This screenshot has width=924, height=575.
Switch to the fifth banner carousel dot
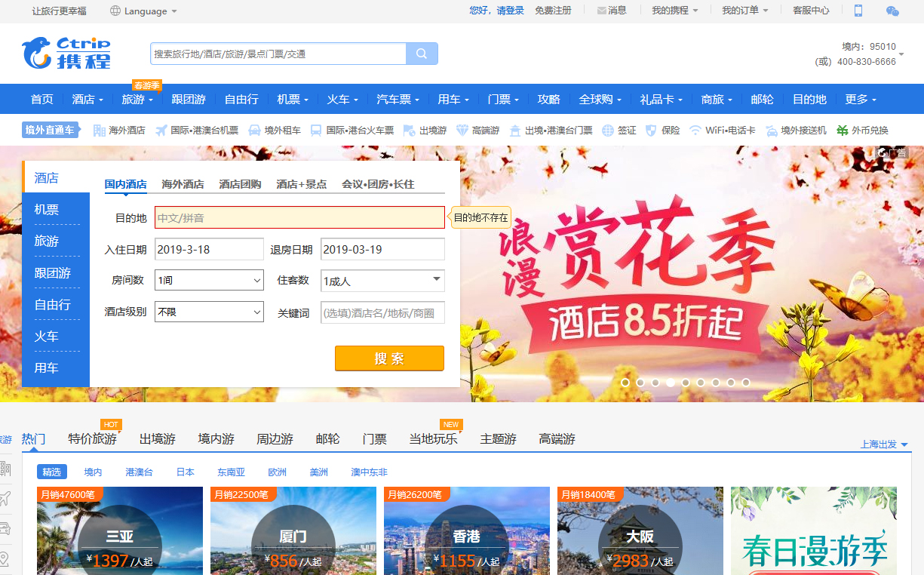[x=686, y=383]
